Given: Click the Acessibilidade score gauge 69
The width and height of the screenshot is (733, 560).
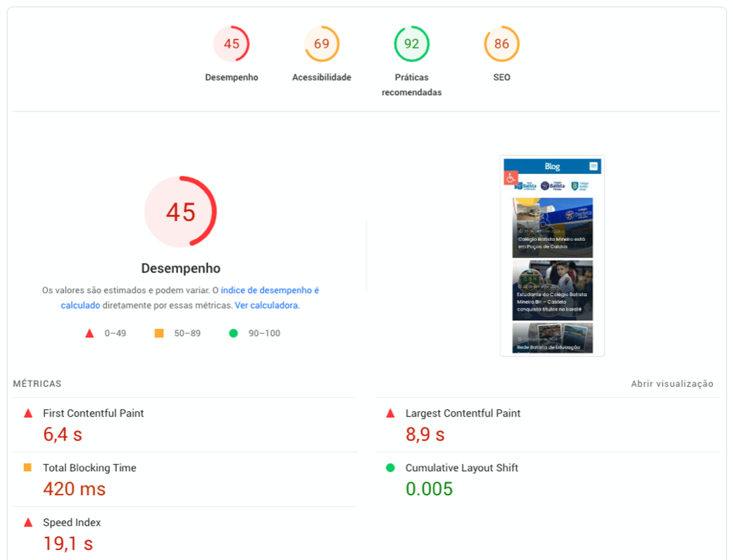Looking at the screenshot, I should click(x=322, y=44).
